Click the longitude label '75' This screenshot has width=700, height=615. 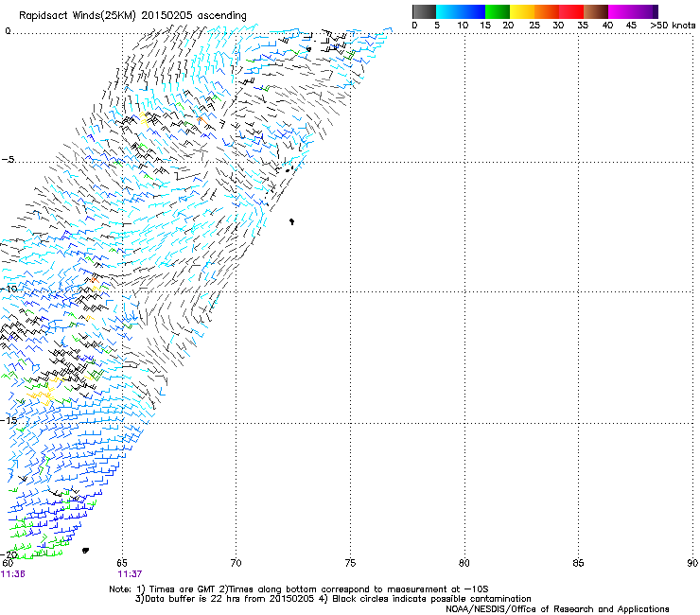tap(350, 563)
